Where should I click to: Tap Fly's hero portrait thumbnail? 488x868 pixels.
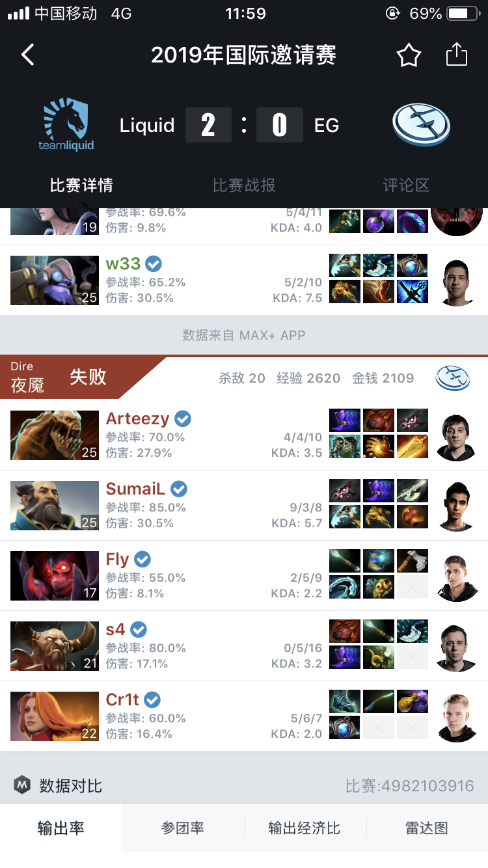coord(55,576)
